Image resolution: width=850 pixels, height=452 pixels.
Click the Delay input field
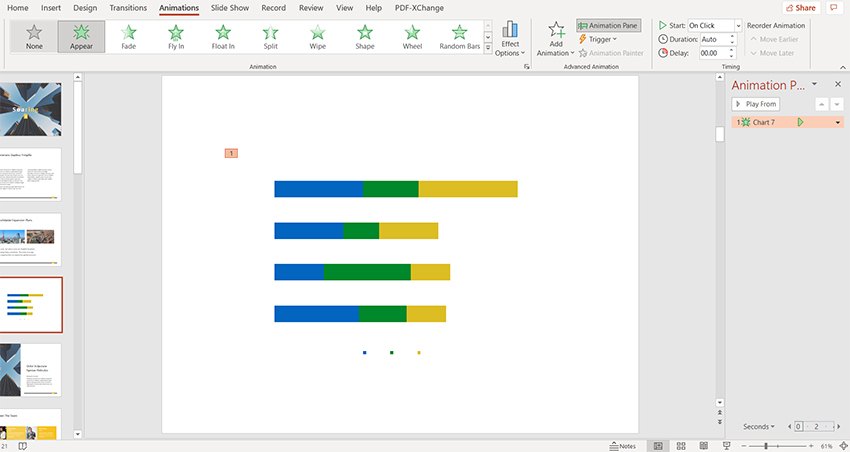pyautogui.click(x=713, y=53)
